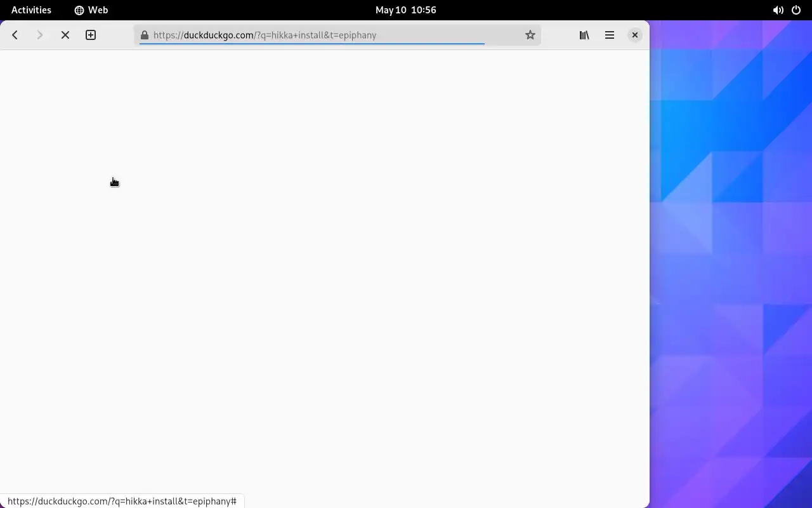Viewport: 812px width, 508px height.
Task: Open the bookmarks library
Action: point(584,35)
